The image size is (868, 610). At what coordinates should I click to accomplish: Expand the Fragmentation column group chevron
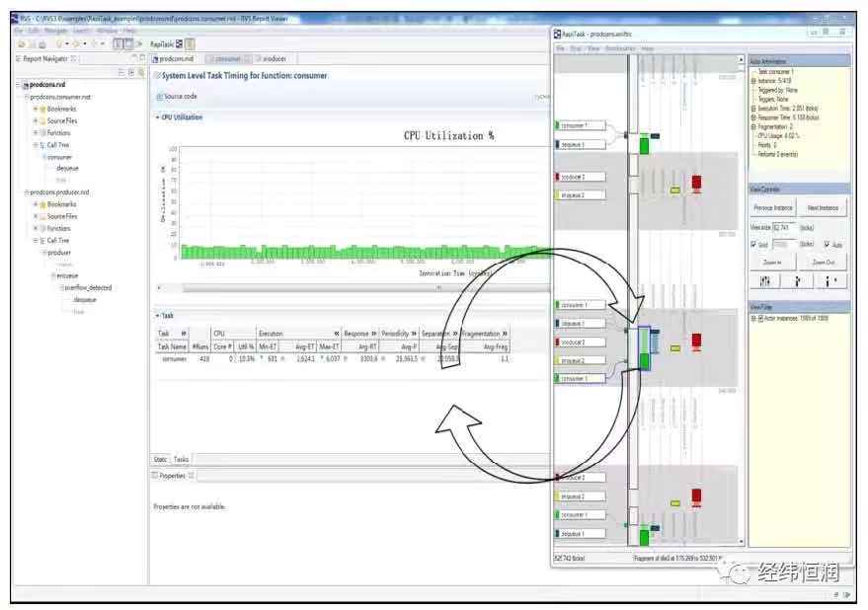pos(505,334)
